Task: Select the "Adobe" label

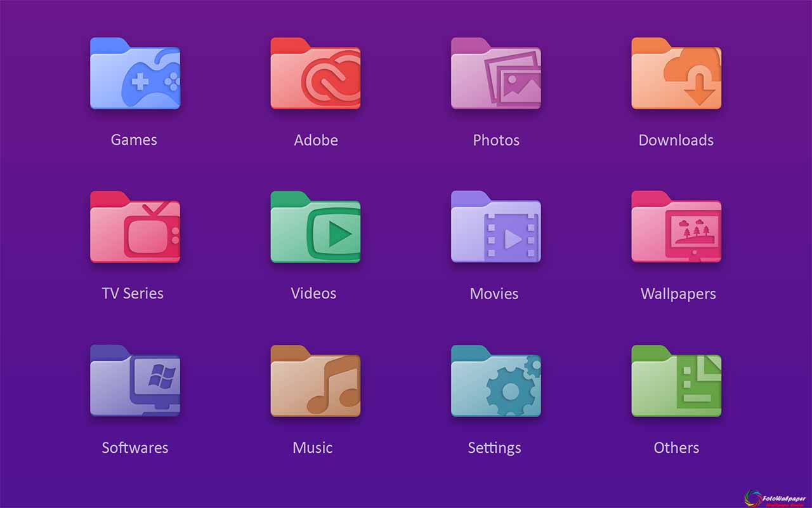Action: (316, 140)
